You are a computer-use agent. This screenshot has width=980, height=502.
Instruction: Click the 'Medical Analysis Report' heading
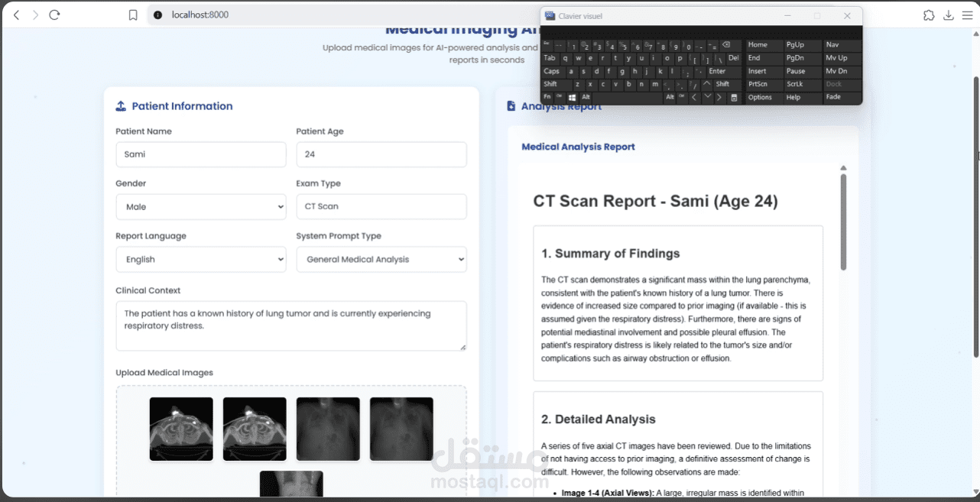579,147
